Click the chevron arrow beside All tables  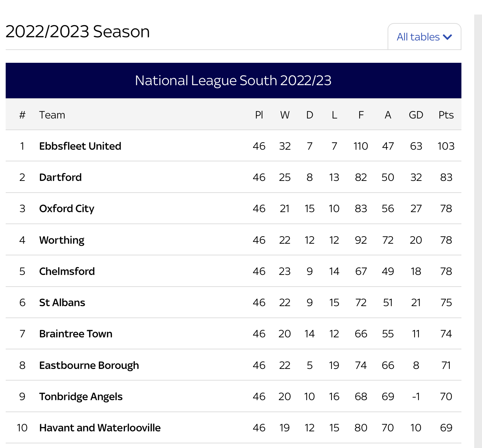[x=448, y=37]
